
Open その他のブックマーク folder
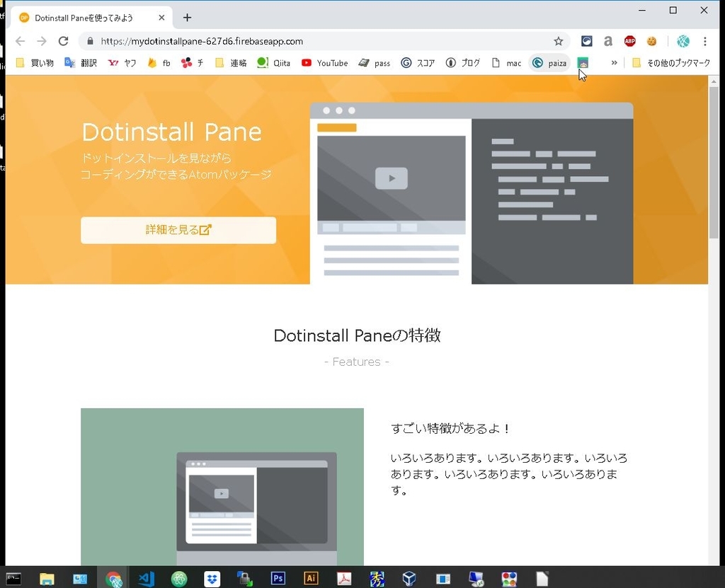point(671,63)
